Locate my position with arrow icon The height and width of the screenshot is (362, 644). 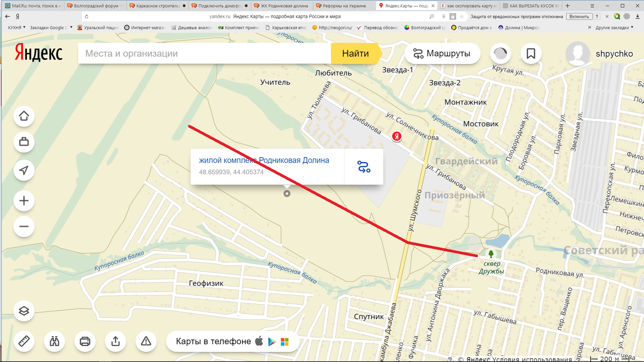24,170
